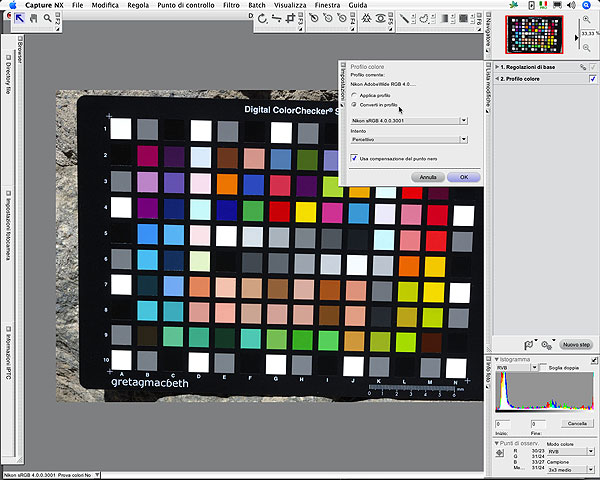Open the Intento Percettivo dropdown
Image resolution: width=600 pixels, height=480 pixels.
409,140
